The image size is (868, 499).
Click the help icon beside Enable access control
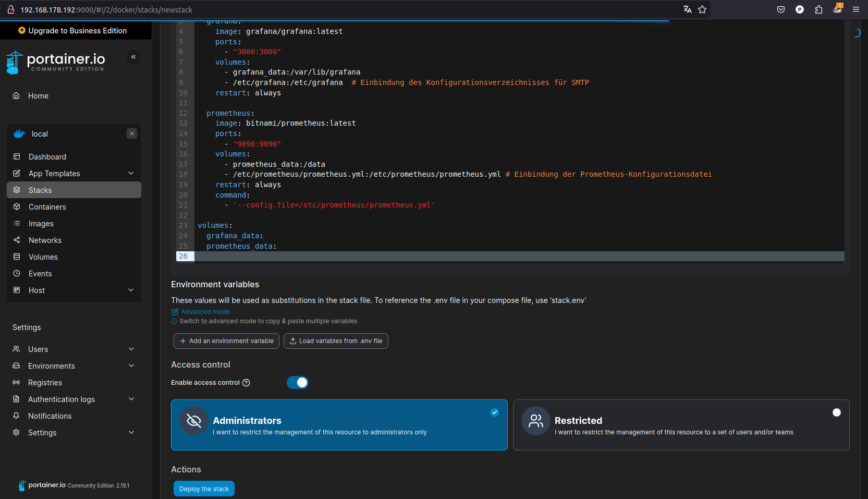point(246,383)
